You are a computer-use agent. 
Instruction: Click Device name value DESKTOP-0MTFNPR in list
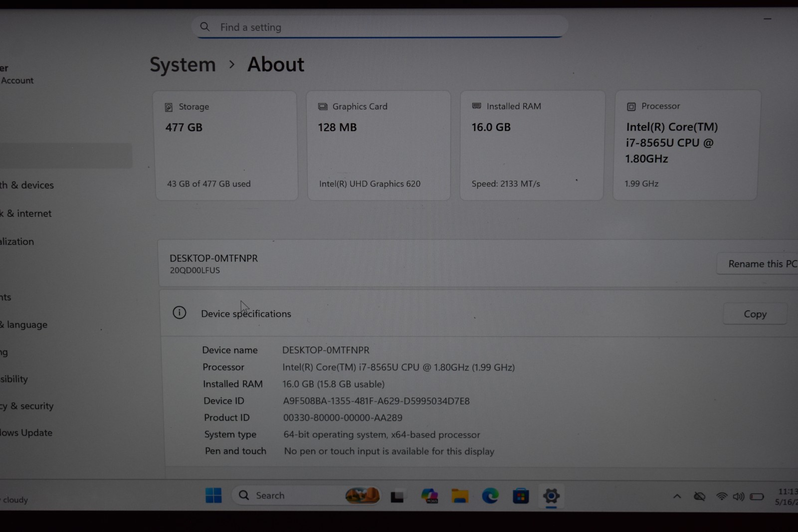pos(326,351)
